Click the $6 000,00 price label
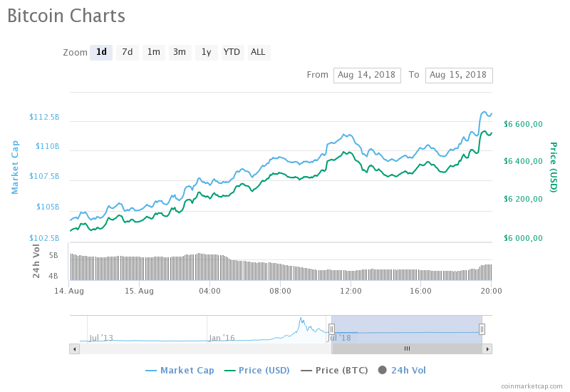The image size is (570, 392). point(523,238)
